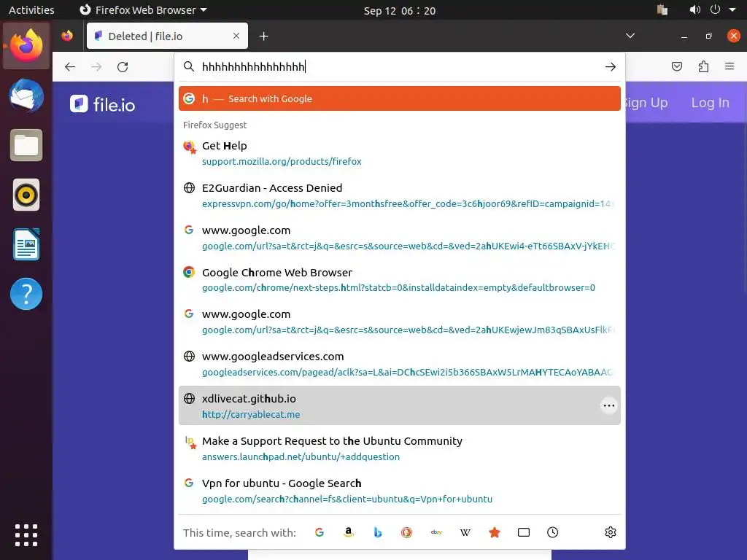
Task: Open the sound volume indicator
Action: 694,9
